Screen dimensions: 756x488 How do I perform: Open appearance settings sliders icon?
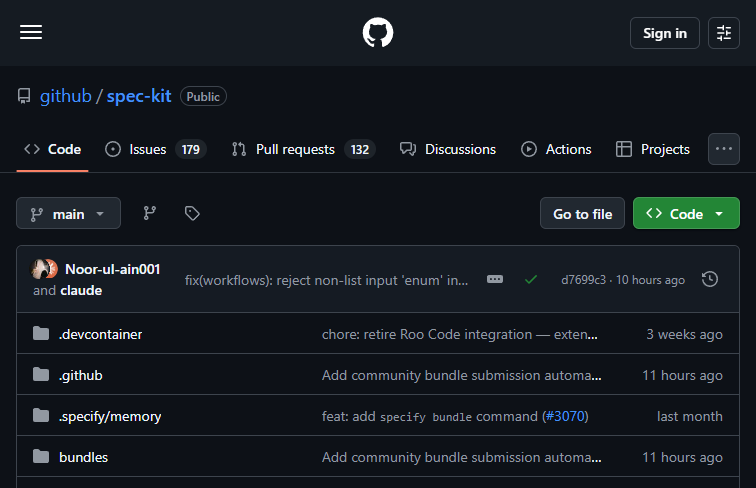724,33
